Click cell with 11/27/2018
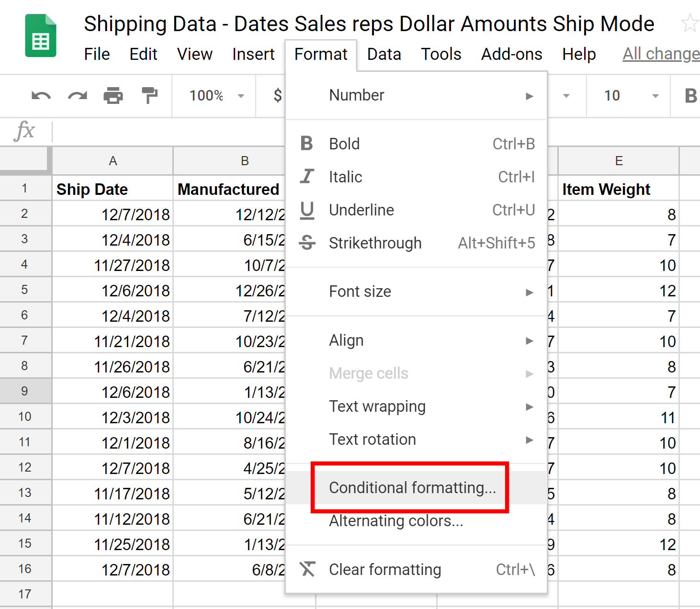The height and width of the screenshot is (609, 700). click(113, 265)
